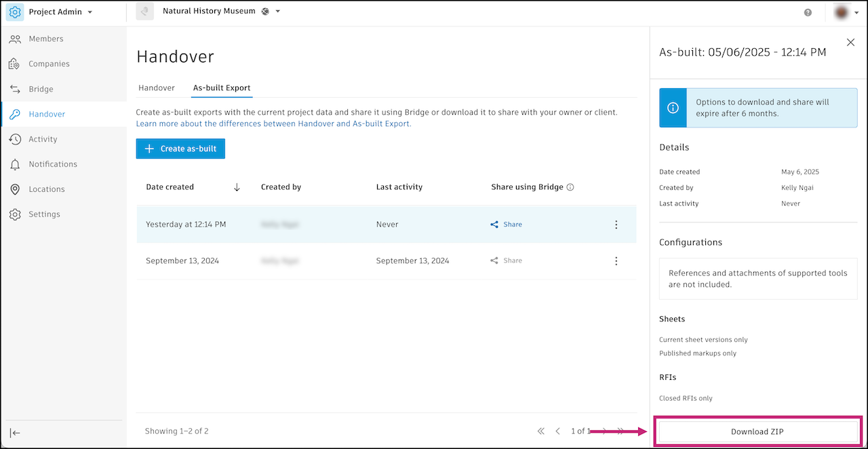Open Members in the sidebar
868x449 pixels.
45,39
